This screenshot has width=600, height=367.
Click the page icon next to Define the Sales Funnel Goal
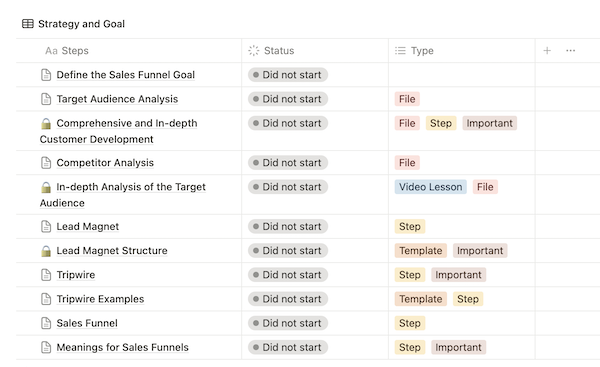pyautogui.click(x=46, y=75)
